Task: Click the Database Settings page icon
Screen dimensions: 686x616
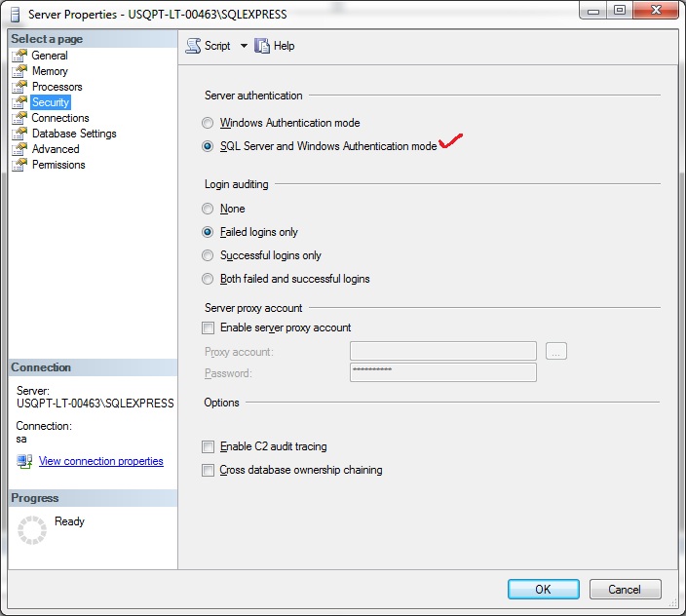Action: pyautogui.click(x=19, y=134)
